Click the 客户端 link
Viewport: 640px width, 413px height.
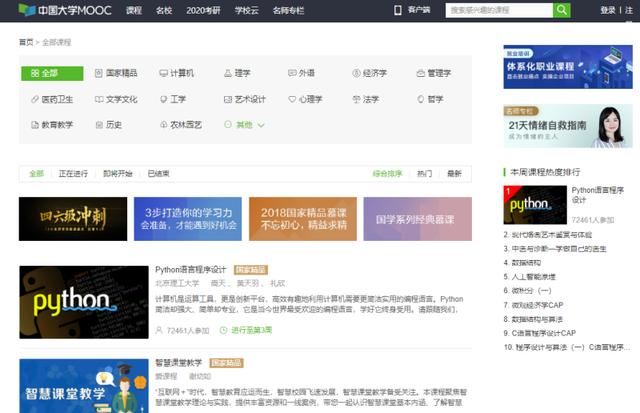tap(419, 10)
